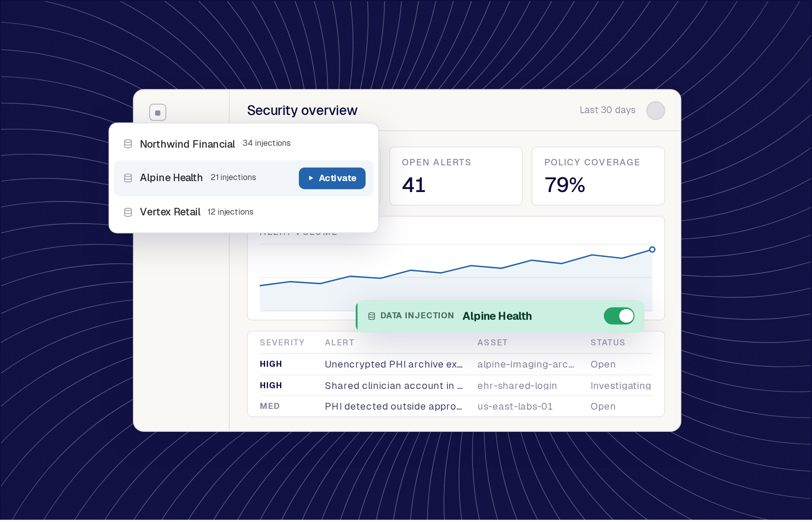Click database icon beside Vertex Retail
This screenshot has height=522, width=812.
click(x=128, y=212)
